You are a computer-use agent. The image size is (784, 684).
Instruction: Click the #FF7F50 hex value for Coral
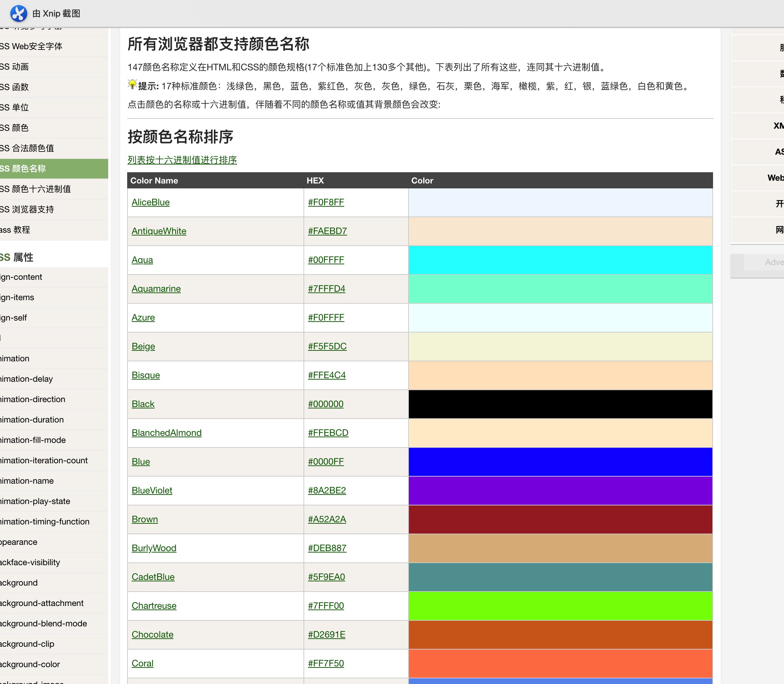(326, 663)
